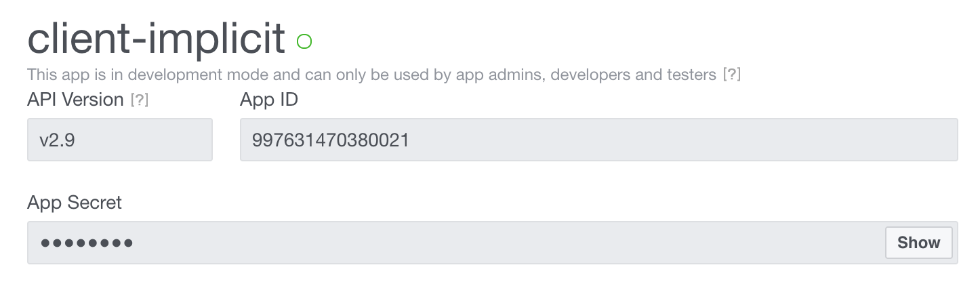Click the App Secret label
Image resolution: width=980 pixels, height=282 pixels.
(75, 202)
